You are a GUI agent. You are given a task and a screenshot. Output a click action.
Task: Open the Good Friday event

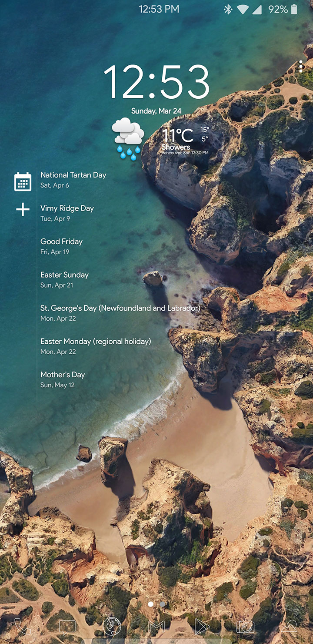(61, 246)
